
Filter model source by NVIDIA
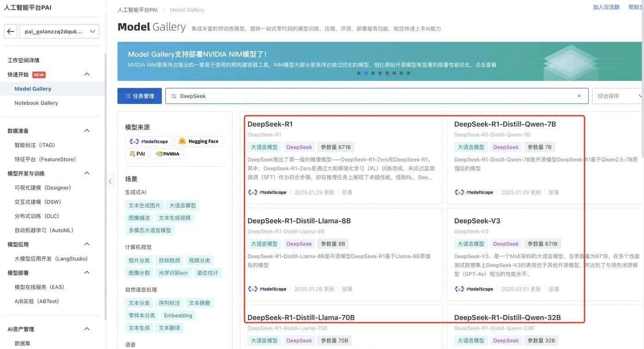tap(167, 154)
